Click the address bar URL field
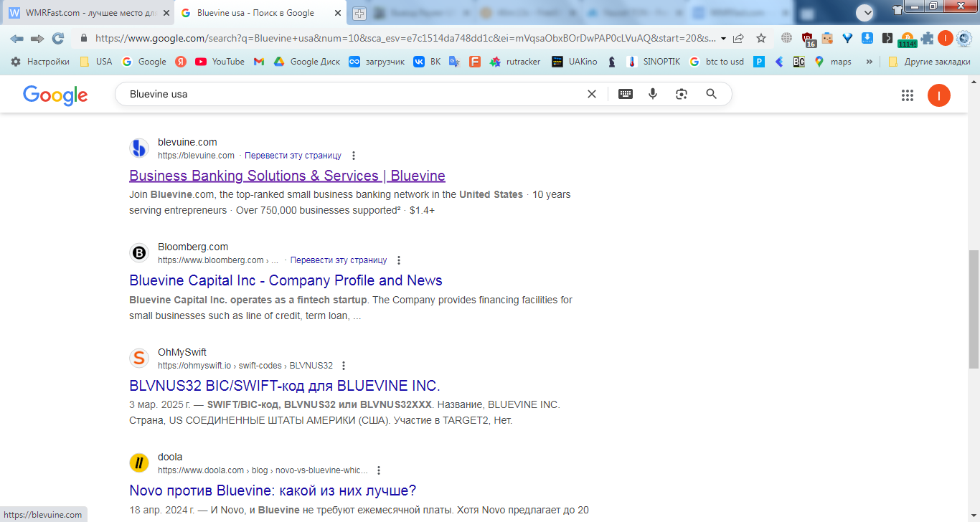This screenshot has height=522, width=980. tap(405, 39)
